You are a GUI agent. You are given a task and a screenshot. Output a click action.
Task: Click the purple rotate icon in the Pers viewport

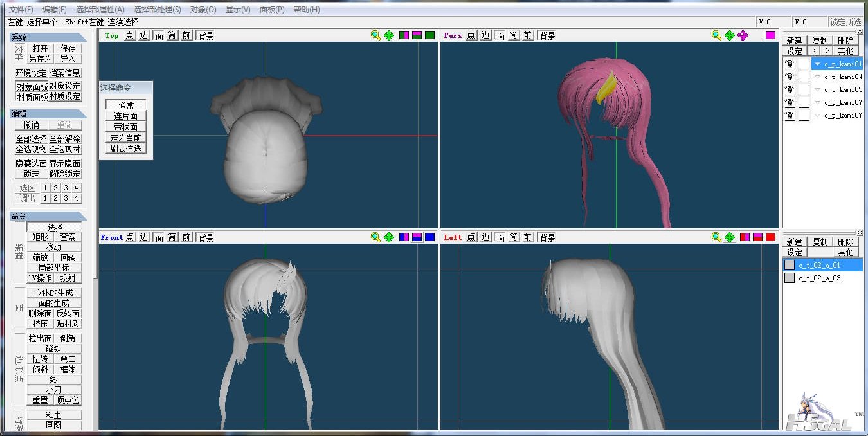tap(743, 35)
